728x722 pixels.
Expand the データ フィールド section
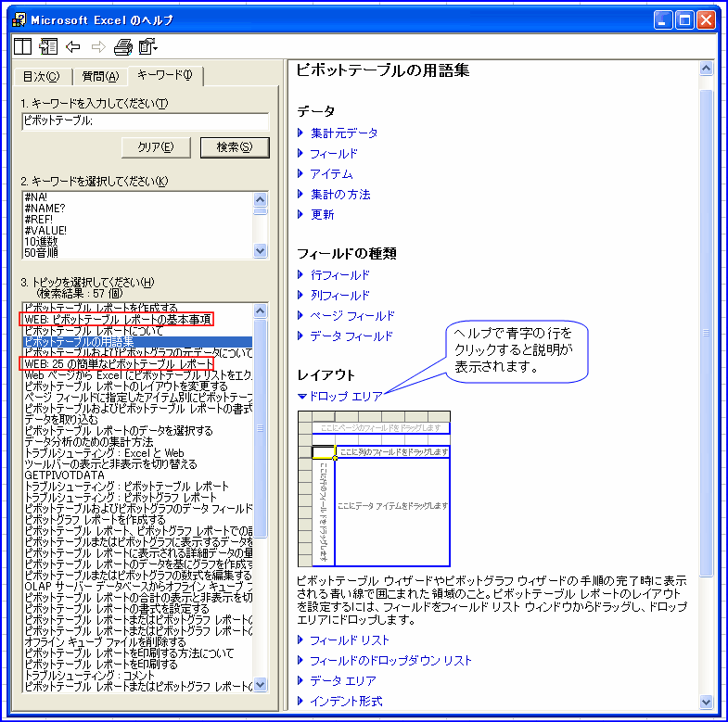345,336
